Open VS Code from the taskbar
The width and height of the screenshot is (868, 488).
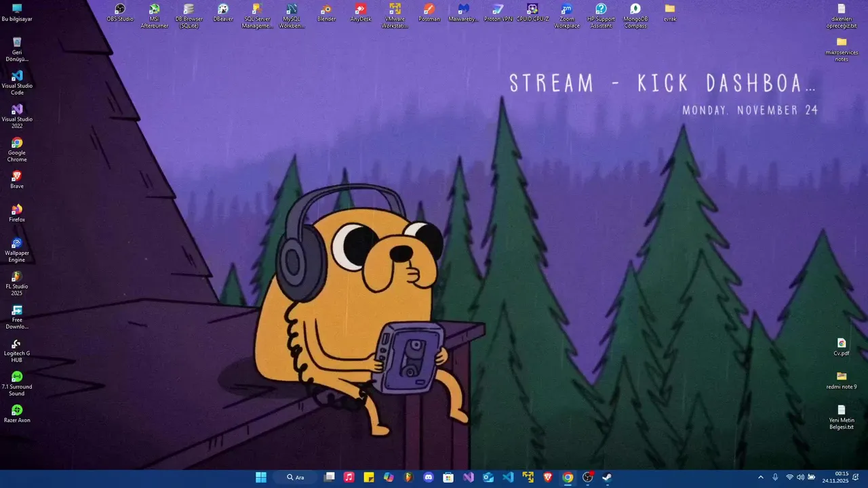[508, 477]
